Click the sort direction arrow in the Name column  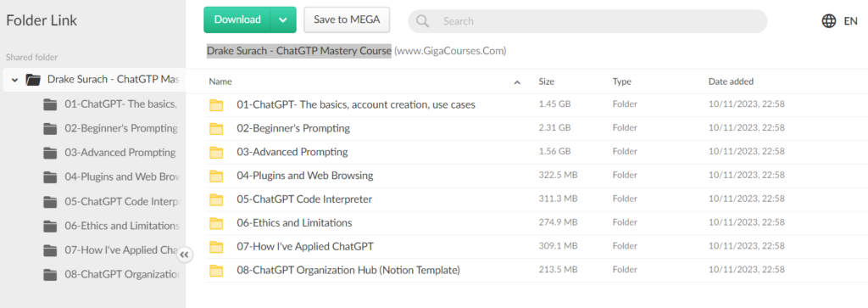[x=517, y=82]
